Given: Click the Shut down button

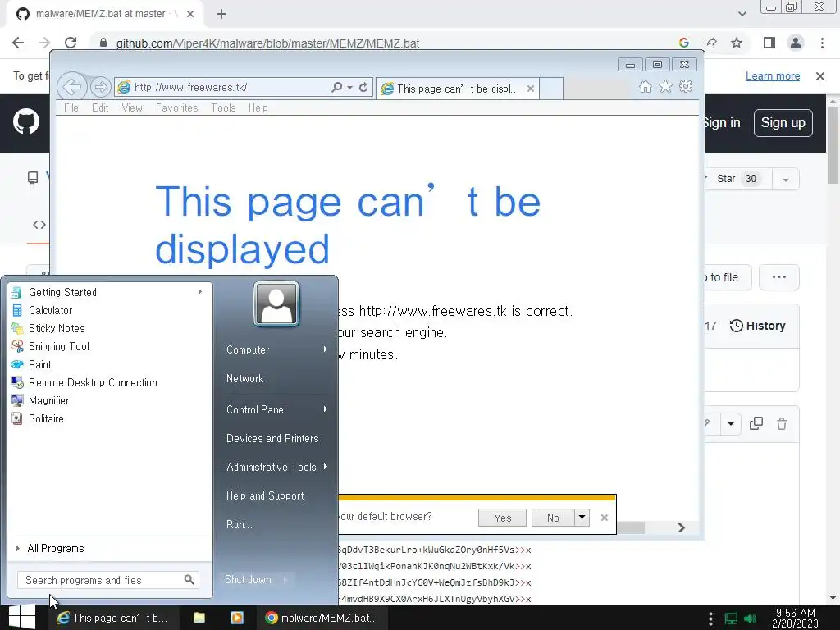Looking at the screenshot, I should tap(248, 579).
